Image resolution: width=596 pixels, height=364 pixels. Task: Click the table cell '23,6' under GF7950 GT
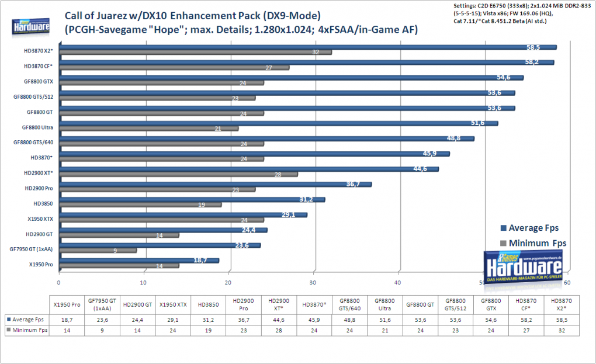pos(102,320)
